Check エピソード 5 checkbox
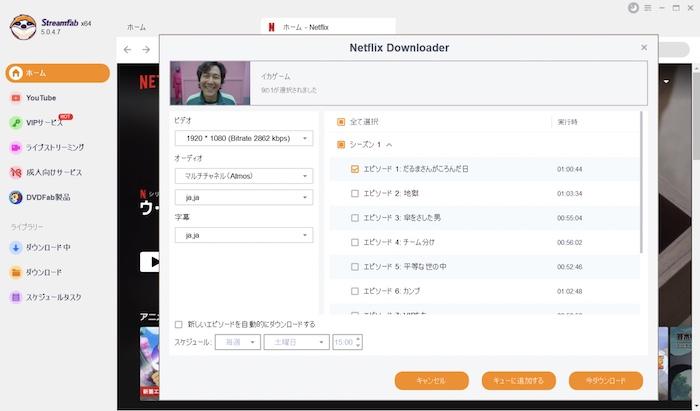Image resolution: width=700 pixels, height=411 pixels. point(355,267)
